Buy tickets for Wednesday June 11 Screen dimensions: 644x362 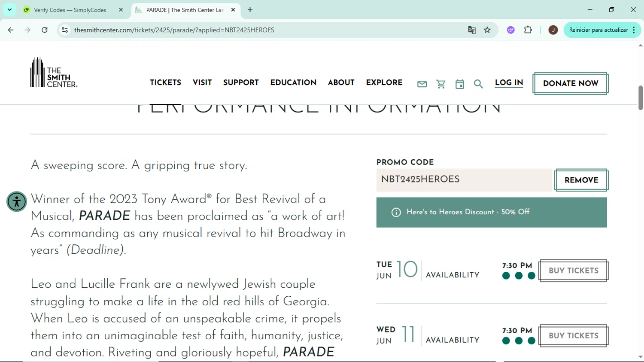pos(574,336)
